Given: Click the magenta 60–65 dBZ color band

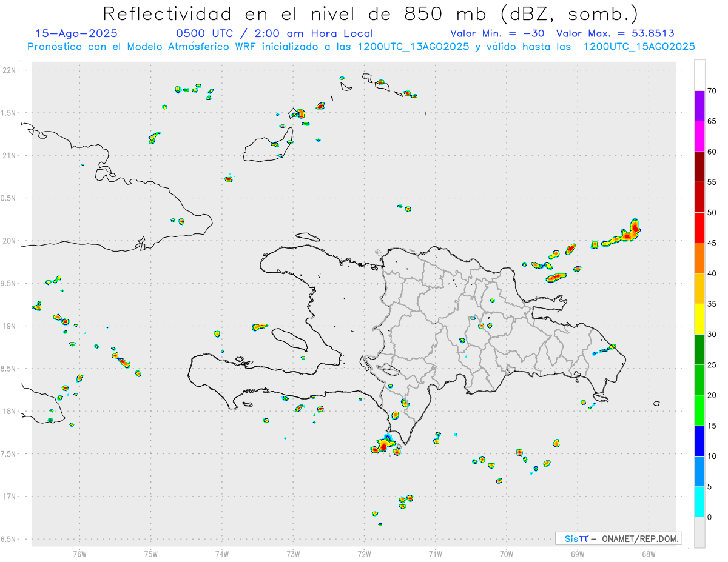Looking at the screenshot, I should point(699,136).
